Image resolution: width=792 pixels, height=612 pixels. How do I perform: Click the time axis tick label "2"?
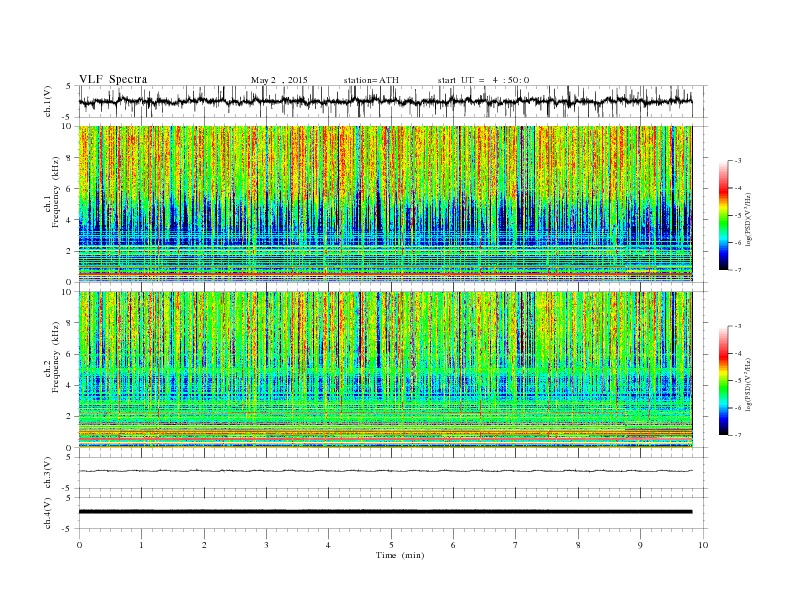click(x=204, y=545)
